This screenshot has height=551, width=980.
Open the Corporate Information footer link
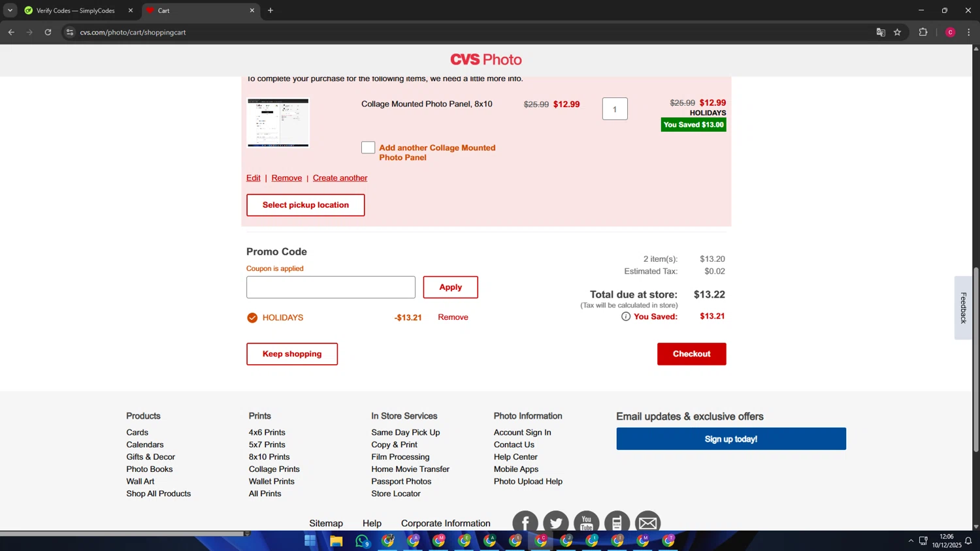[446, 524]
